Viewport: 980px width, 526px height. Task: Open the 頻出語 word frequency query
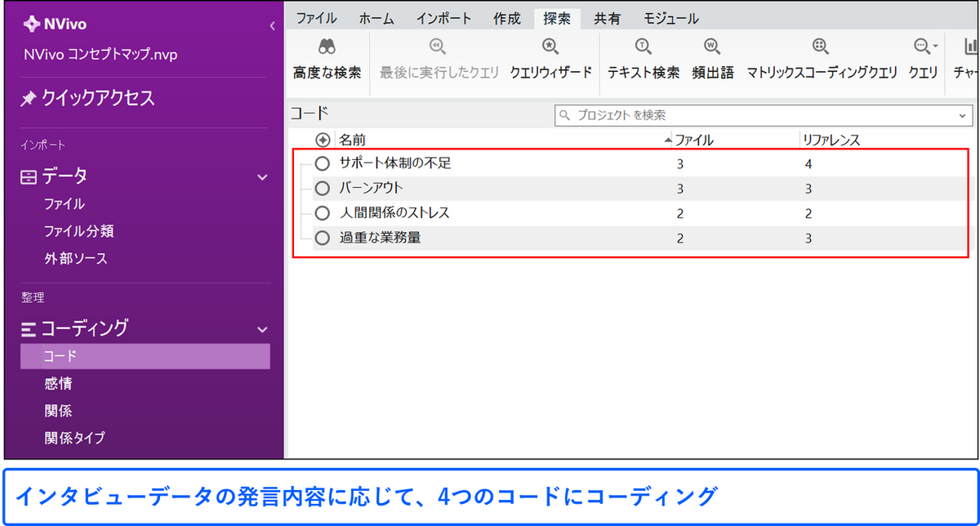(712, 47)
